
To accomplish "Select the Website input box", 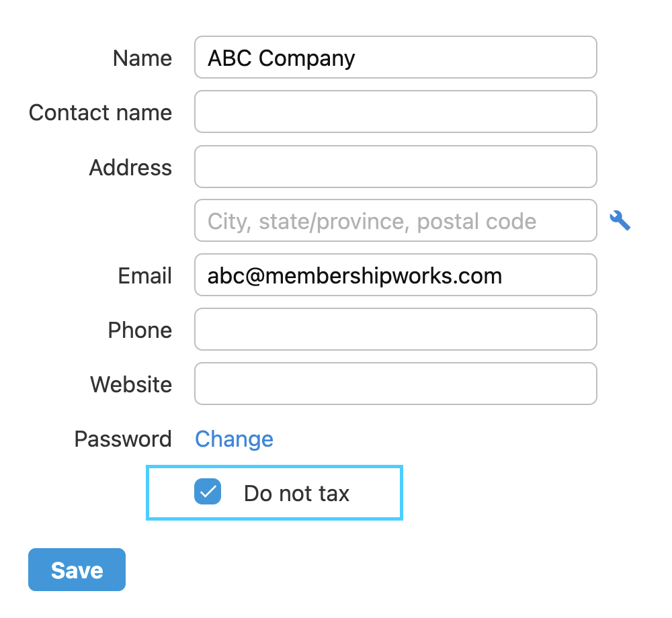I will (395, 384).
